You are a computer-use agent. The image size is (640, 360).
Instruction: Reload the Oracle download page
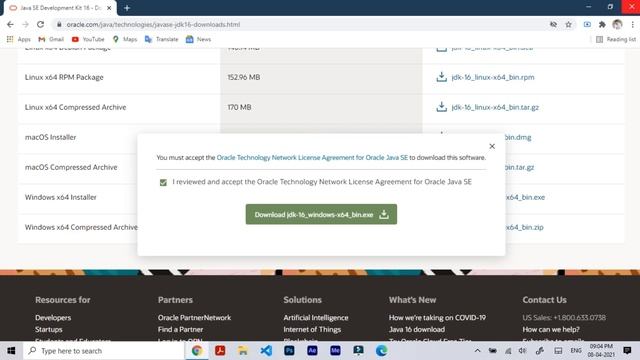click(40, 24)
